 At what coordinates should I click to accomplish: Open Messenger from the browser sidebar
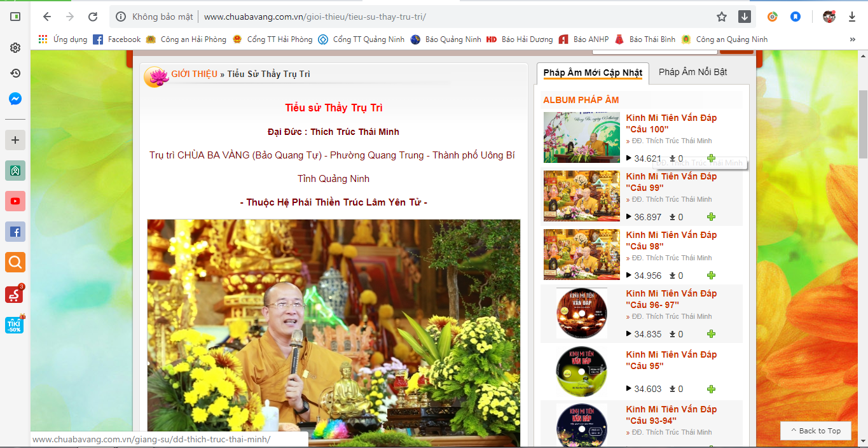coord(15,99)
